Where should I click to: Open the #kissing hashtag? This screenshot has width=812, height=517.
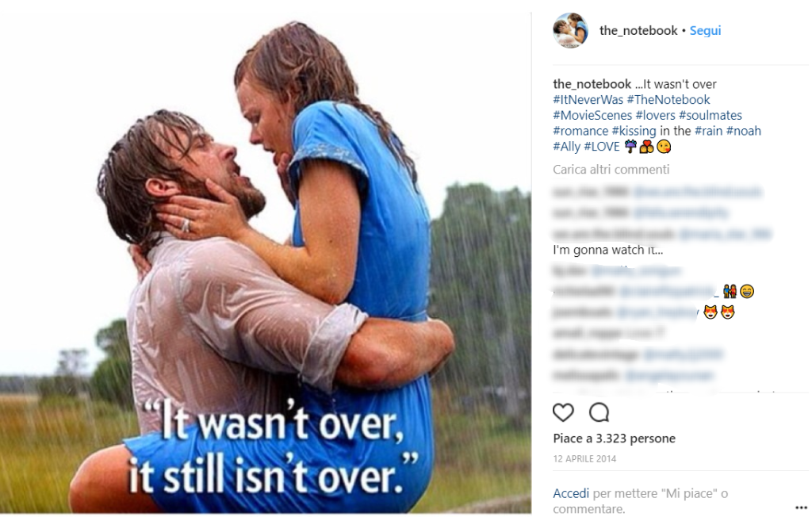(634, 131)
